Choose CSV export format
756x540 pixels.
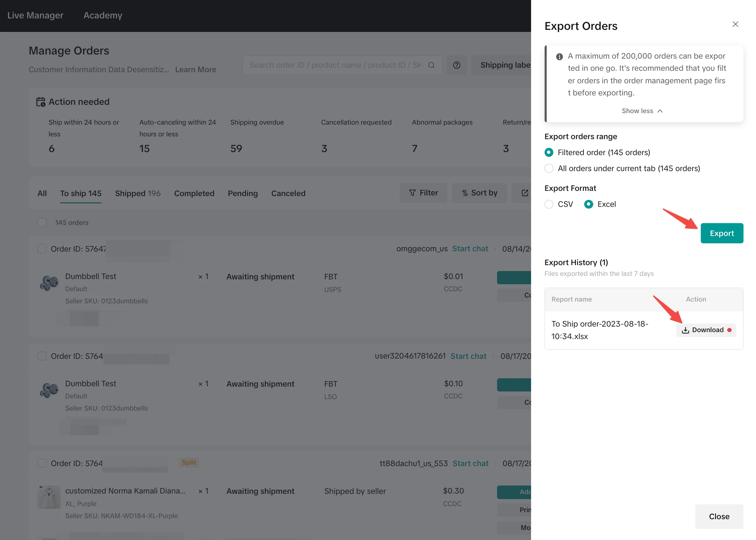tap(549, 204)
